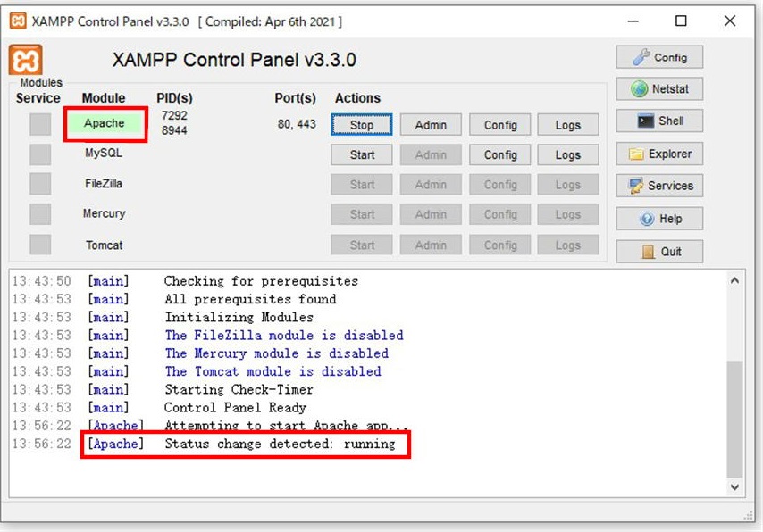Open the MySQL Logs menu
Viewport: 763px width, 532px height.
tap(567, 154)
